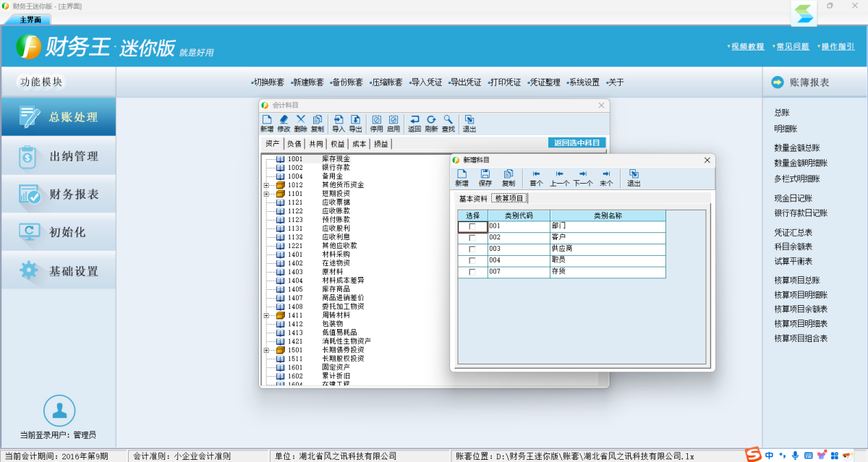Go to 下一个 (Next) record
868x462 pixels.
point(583,177)
